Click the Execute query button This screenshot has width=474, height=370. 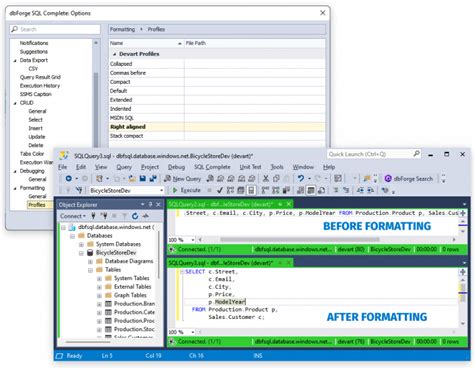click(186, 190)
